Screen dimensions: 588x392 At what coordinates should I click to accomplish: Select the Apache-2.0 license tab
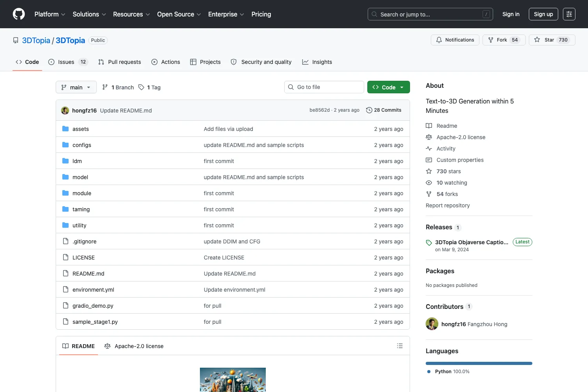tap(134, 346)
